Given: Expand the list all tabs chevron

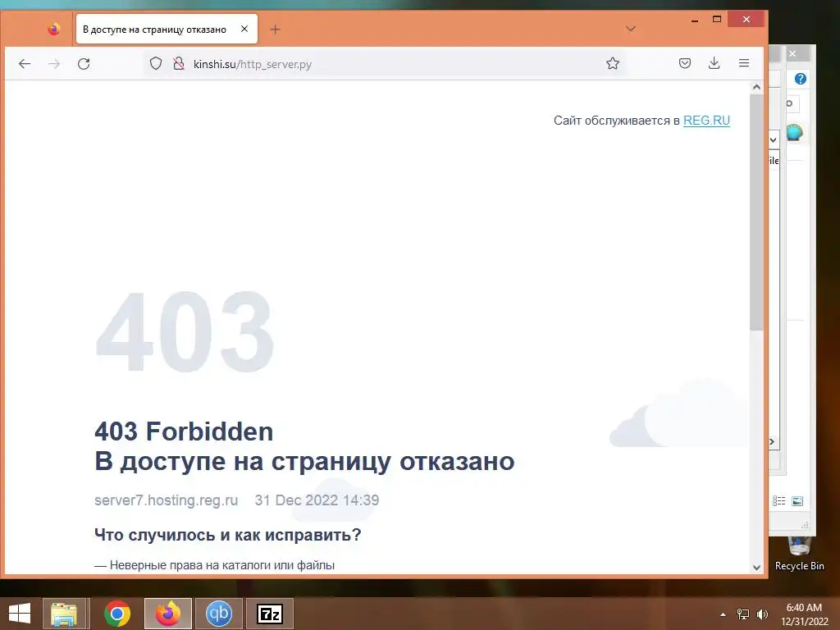Looking at the screenshot, I should pyautogui.click(x=631, y=29).
